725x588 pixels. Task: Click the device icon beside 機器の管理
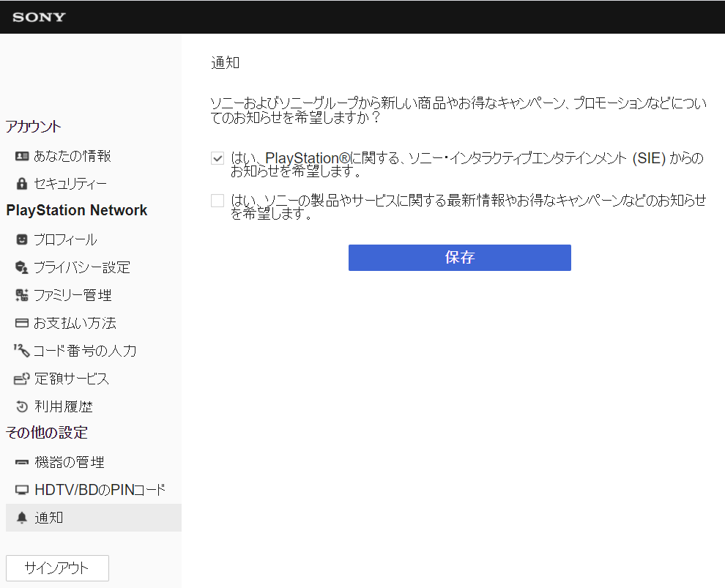point(22,462)
